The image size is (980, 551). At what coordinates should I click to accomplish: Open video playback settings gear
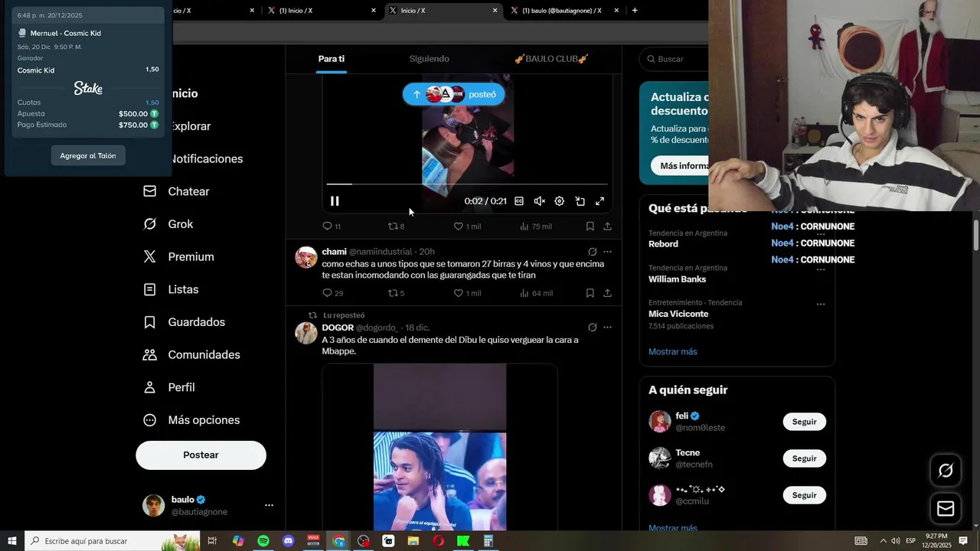click(560, 201)
